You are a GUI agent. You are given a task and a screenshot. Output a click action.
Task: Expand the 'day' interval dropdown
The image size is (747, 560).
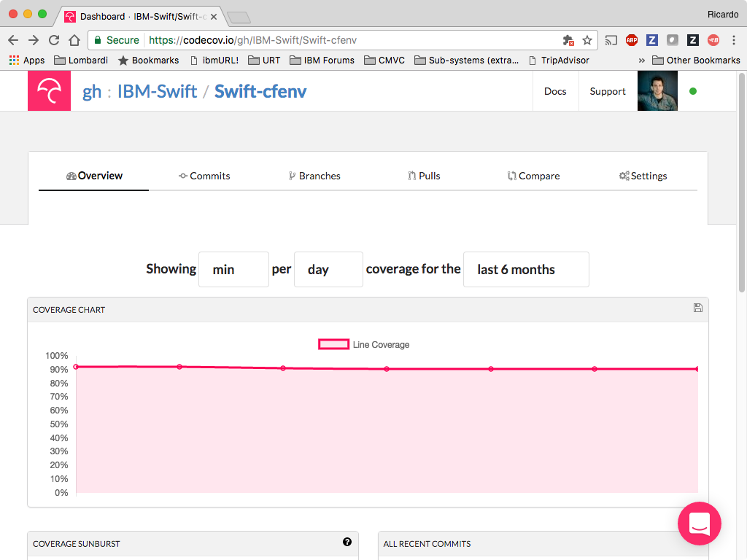(328, 270)
